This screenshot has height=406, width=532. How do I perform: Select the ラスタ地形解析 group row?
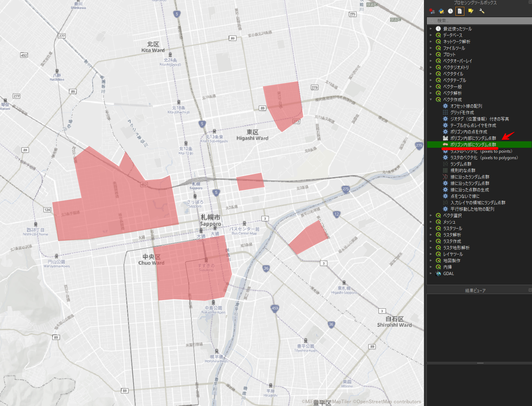[479, 248]
